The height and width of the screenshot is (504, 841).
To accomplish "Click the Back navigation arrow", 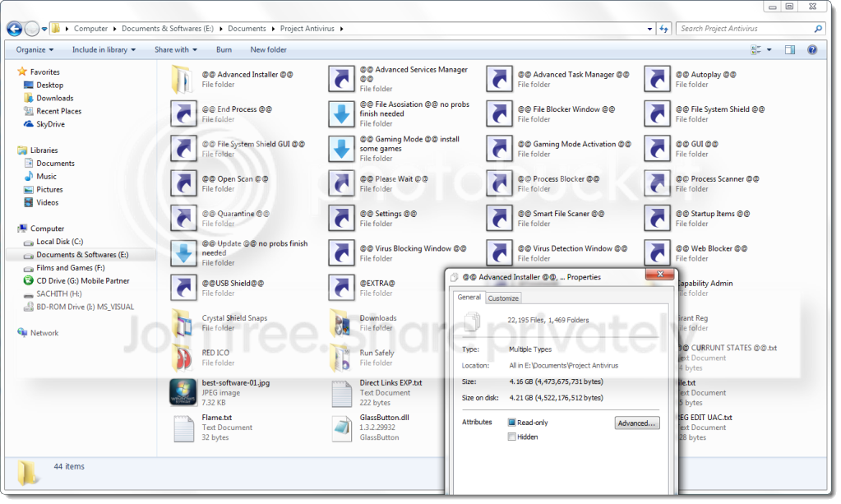I will pos(15,29).
